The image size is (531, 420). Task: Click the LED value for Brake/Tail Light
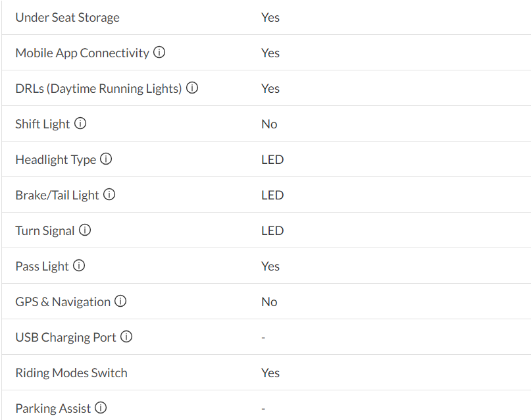272,195
